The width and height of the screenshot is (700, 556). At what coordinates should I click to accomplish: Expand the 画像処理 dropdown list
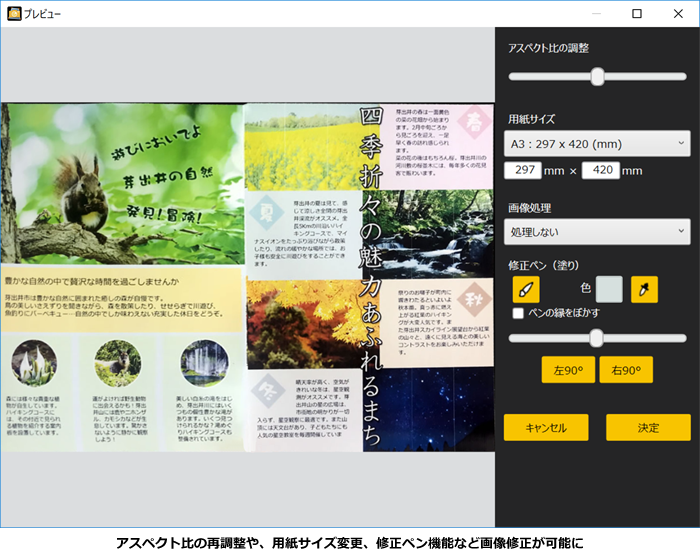point(597,231)
